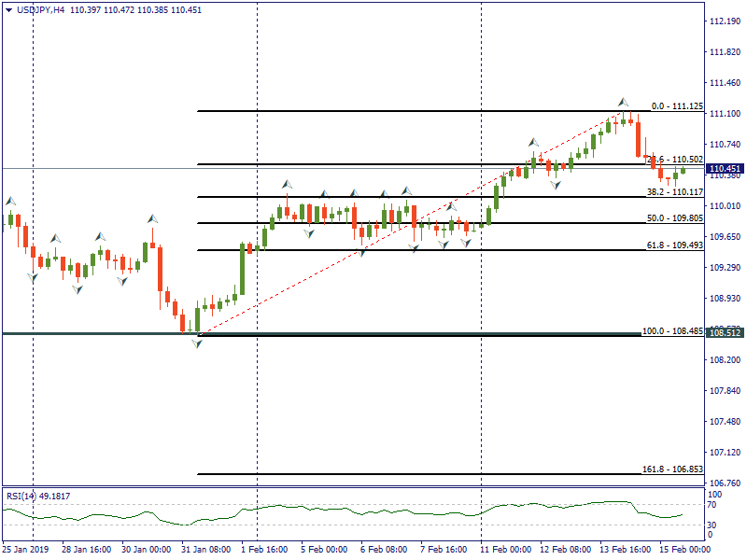This screenshot has width=747, height=560.
Task: Click the tall green candle after 1 Feb separator
Action: (242, 271)
